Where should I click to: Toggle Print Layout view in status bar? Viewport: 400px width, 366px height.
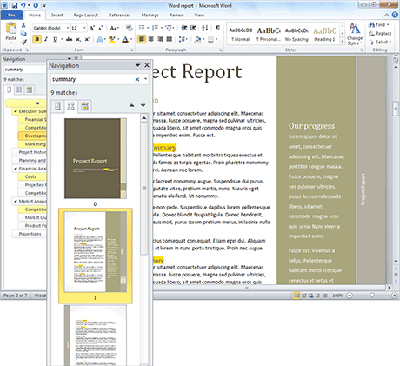pyautogui.click(x=297, y=295)
